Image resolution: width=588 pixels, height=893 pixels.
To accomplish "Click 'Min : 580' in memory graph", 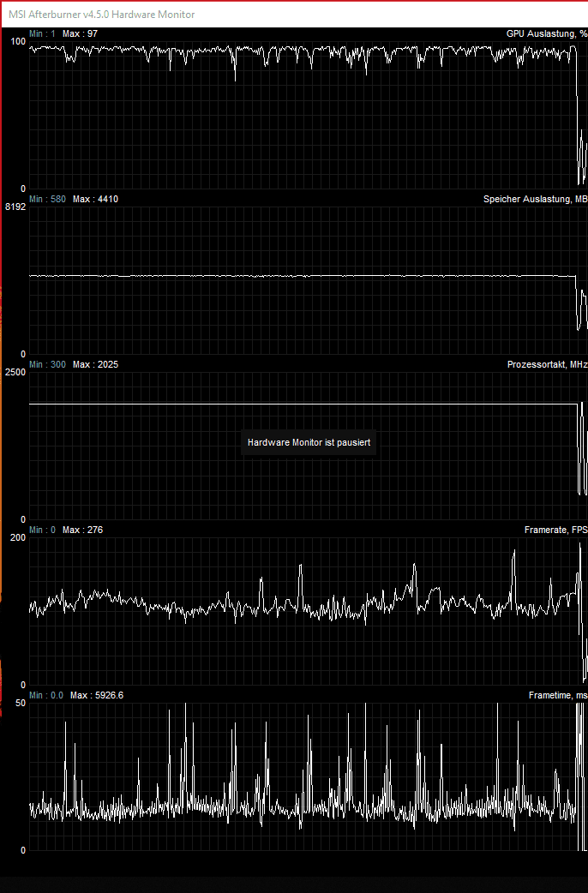I will pos(47,200).
